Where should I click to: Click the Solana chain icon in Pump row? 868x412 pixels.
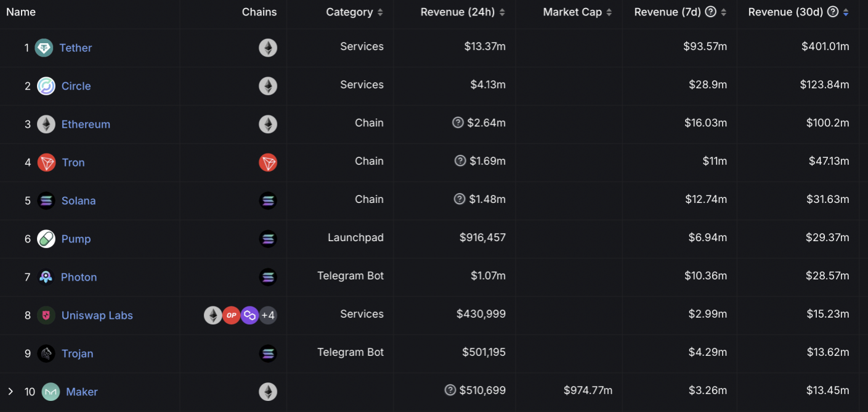click(x=268, y=239)
